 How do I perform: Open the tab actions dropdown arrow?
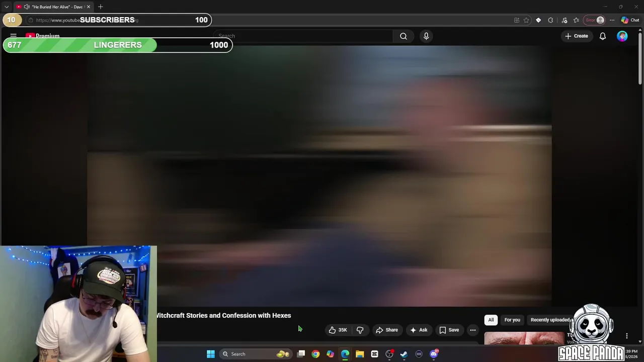pyautogui.click(x=7, y=7)
